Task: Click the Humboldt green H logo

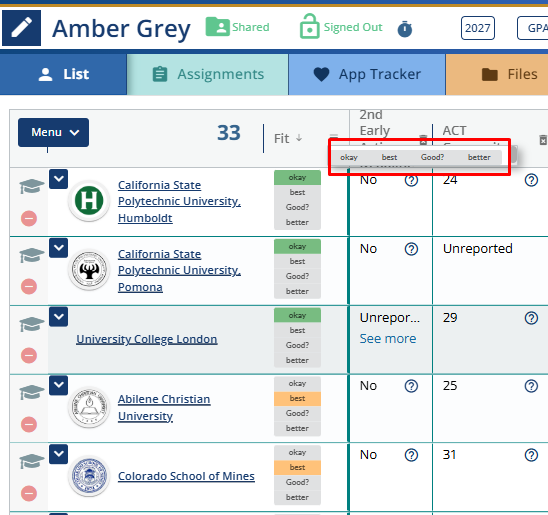Action: coord(89,201)
